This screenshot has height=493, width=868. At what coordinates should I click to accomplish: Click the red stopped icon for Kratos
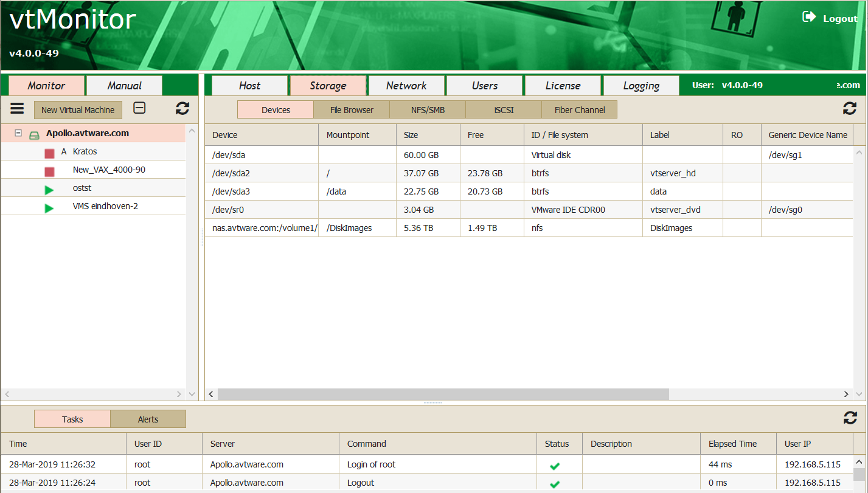tap(49, 154)
